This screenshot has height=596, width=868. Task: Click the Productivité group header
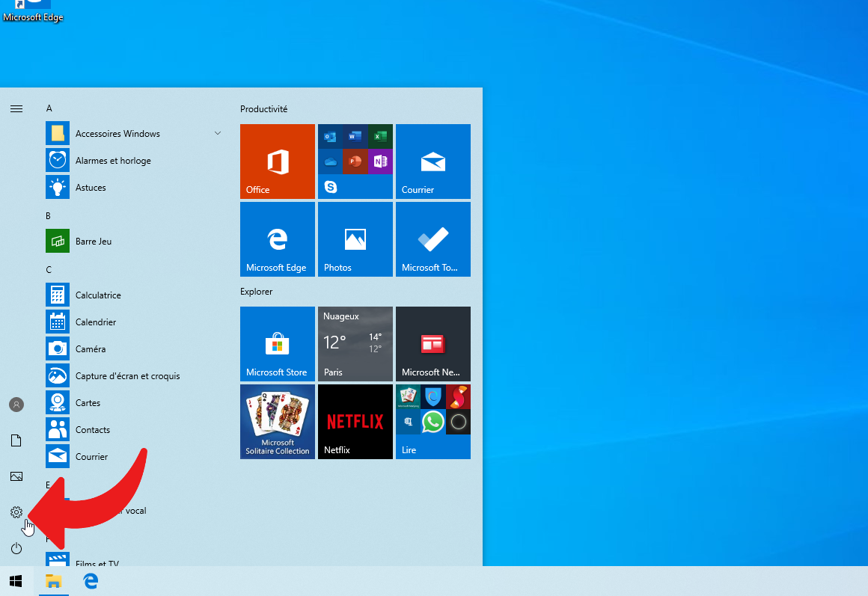click(263, 109)
